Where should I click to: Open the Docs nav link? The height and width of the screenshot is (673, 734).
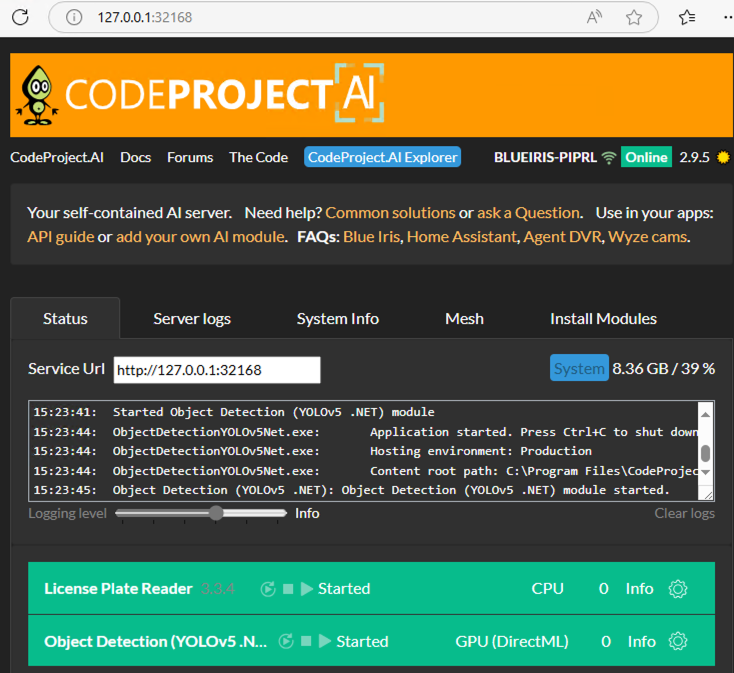136,157
